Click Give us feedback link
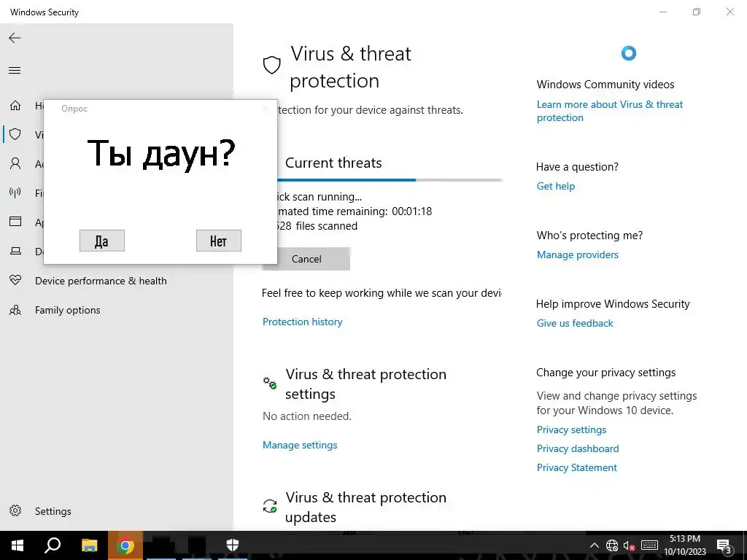Screen dimensions: 747x560 point(575,323)
